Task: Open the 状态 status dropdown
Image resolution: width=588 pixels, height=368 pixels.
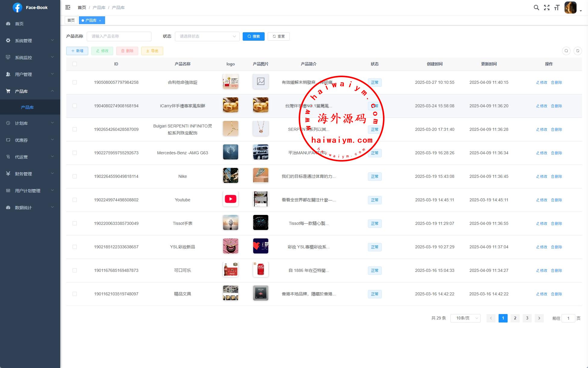Action: pyautogui.click(x=207, y=36)
